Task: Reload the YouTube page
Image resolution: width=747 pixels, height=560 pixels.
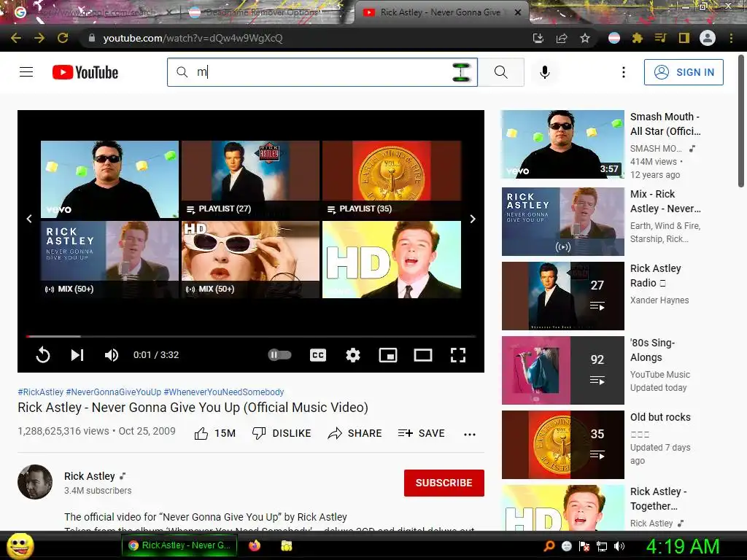Action: [x=63, y=38]
